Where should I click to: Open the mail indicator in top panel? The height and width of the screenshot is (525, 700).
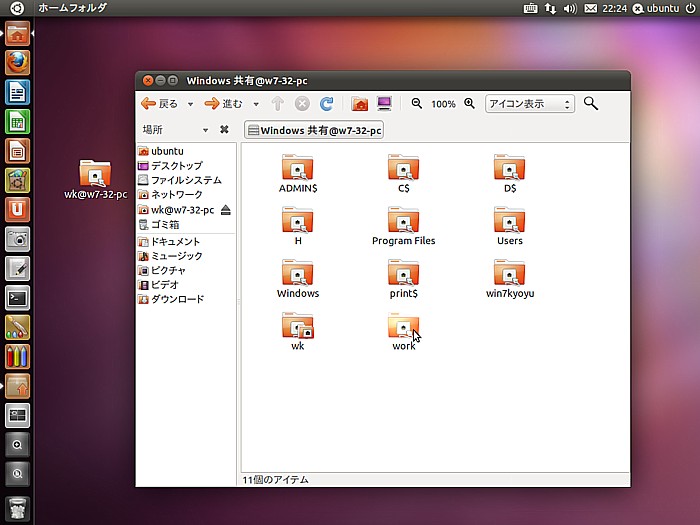(x=590, y=8)
